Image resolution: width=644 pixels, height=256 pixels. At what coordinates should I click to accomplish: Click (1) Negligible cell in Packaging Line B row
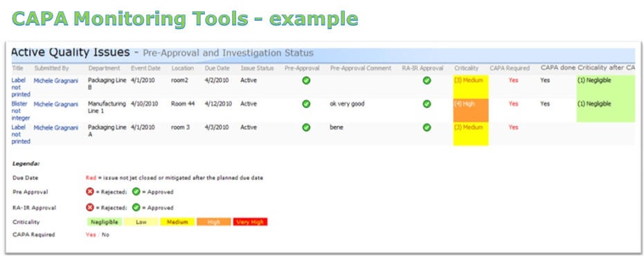tap(605, 87)
